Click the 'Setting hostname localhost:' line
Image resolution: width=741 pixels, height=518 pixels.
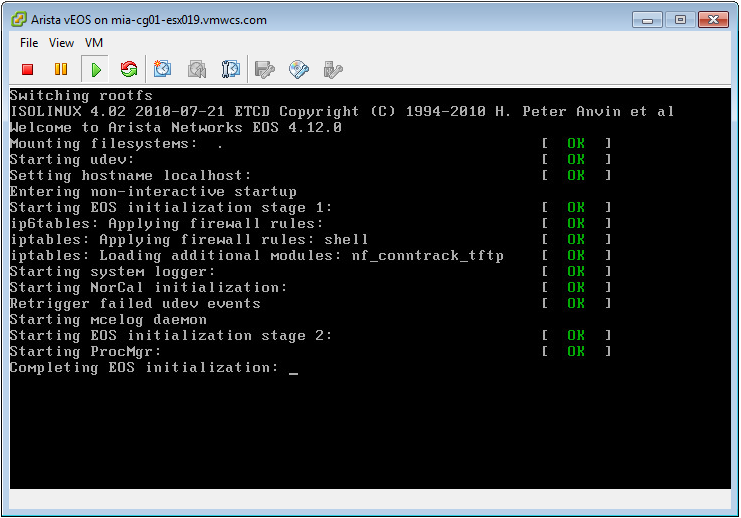pos(130,175)
